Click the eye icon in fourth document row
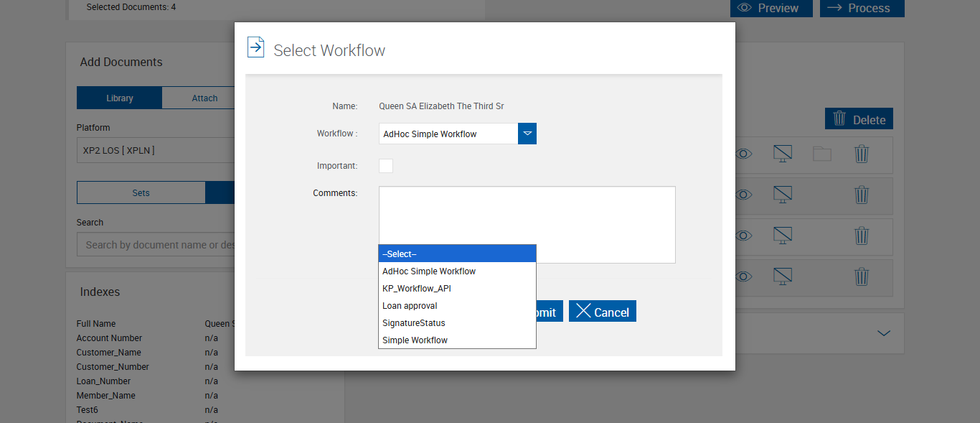 point(744,276)
